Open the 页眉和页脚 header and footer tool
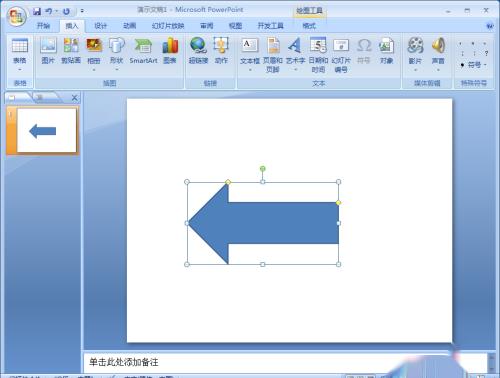This screenshot has height=378, width=500. (x=273, y=55)
